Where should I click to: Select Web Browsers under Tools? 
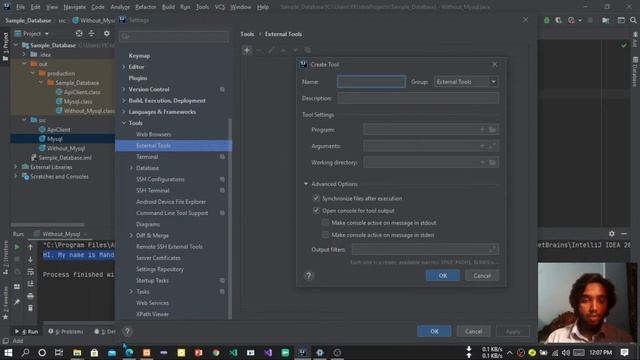pos(153,134)
